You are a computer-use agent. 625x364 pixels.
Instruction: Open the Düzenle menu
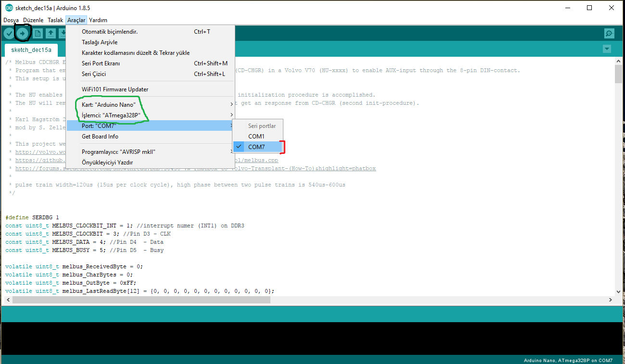coord(33,20)
